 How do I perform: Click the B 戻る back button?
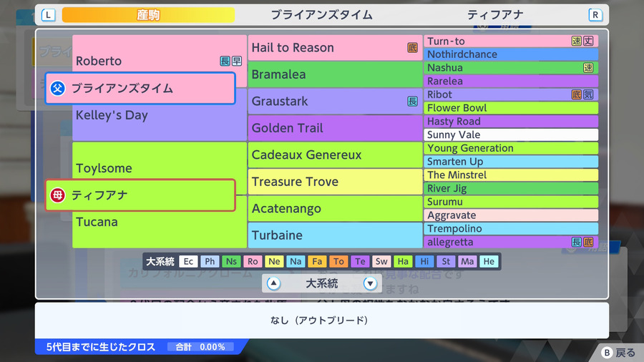pos(618,353)
